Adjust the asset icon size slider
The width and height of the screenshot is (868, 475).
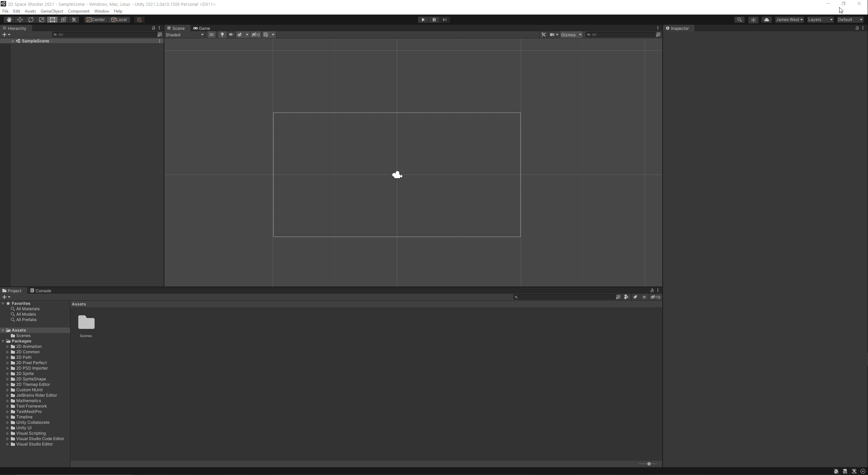point(648,463)
